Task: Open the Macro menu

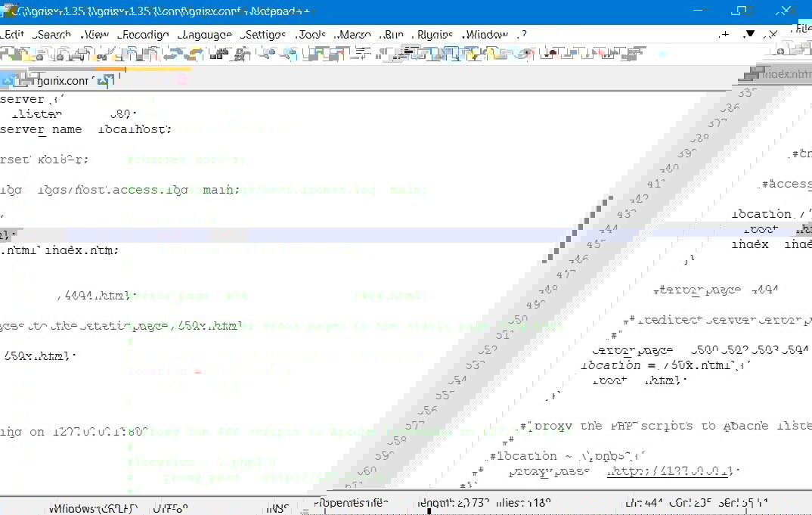Action: [x=354, y=34]
